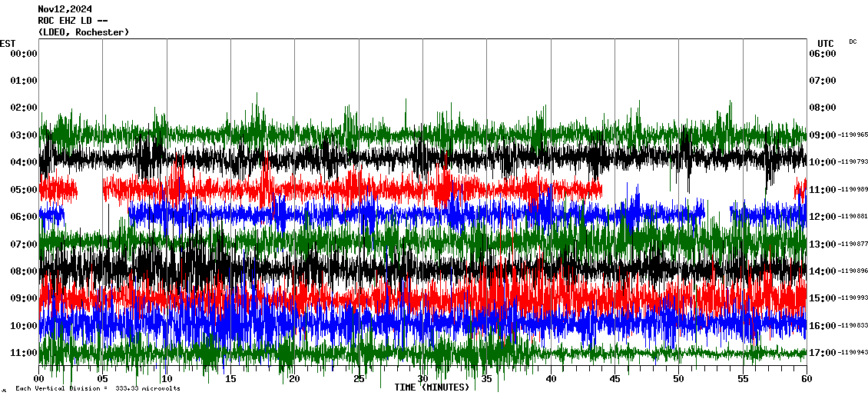The image size is (868, 399).
Task: Click the Nov12,2024 date header
Action: point(65,9)
